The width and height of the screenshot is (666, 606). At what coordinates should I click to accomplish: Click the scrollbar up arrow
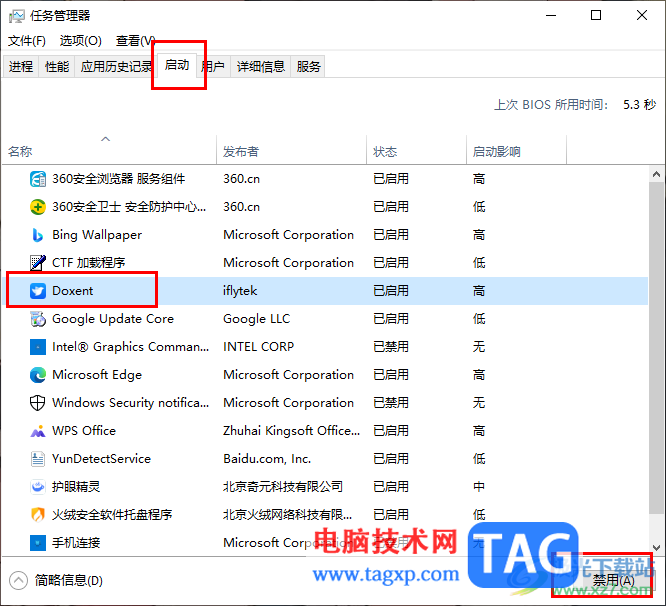pos(656,174)
